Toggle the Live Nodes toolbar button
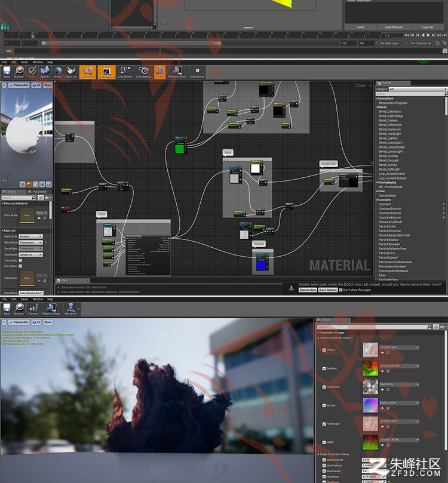The width and height of the screenshot is (448, 483). [x=125, y=72]
